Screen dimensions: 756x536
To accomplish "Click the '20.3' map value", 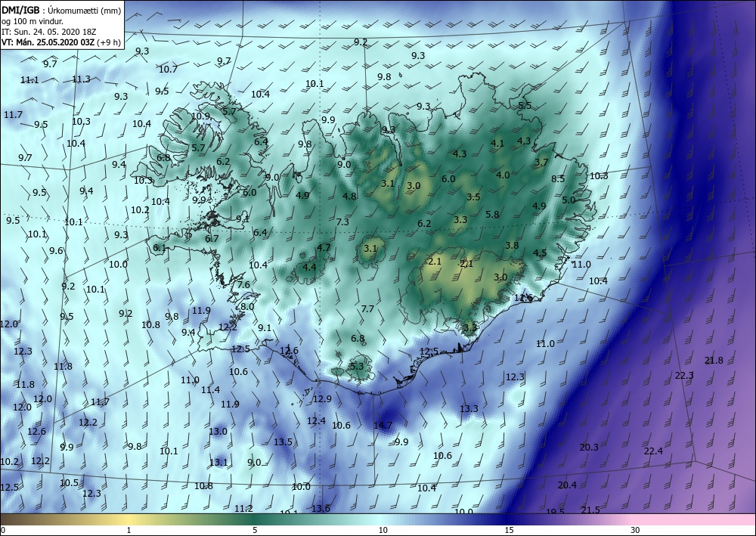I will click(x=589, y=448).
